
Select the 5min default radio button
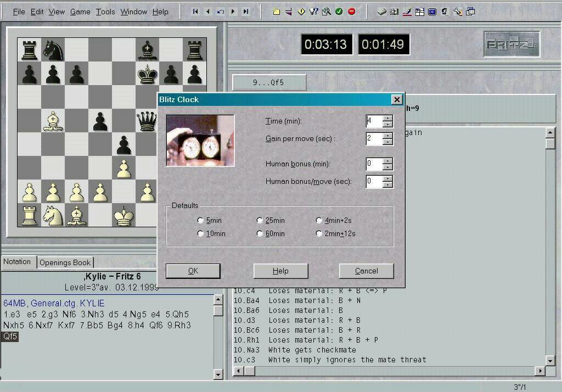point(200,221)
